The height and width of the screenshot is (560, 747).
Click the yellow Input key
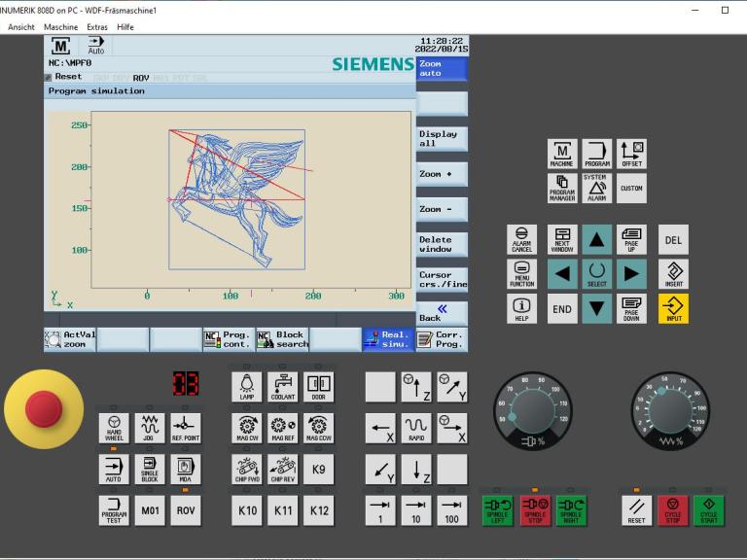[x=674, y=308]
